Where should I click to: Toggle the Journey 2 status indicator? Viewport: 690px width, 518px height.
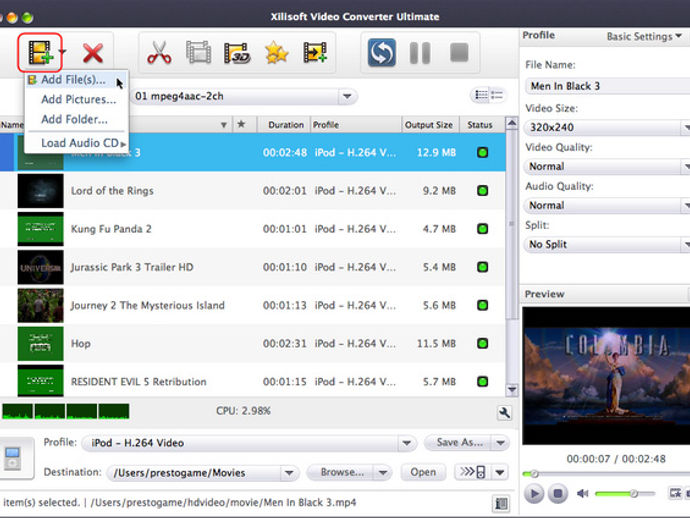tap(483, 305)
